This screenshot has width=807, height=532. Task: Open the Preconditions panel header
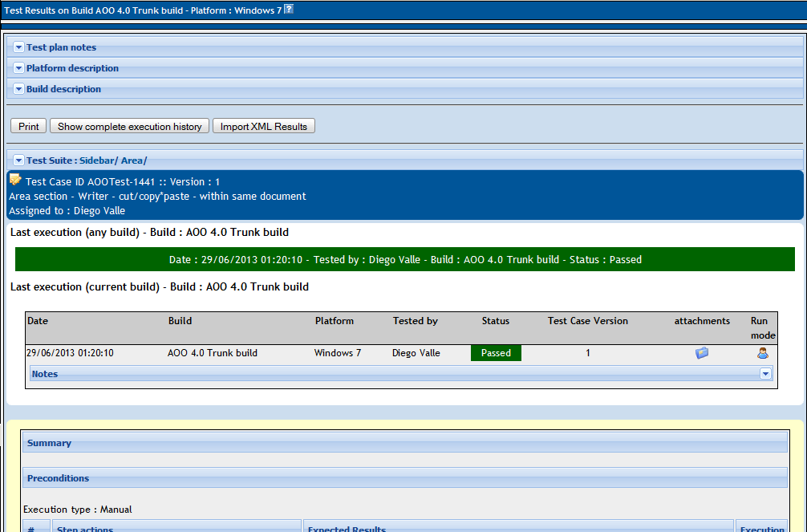[x=405, y=478]
